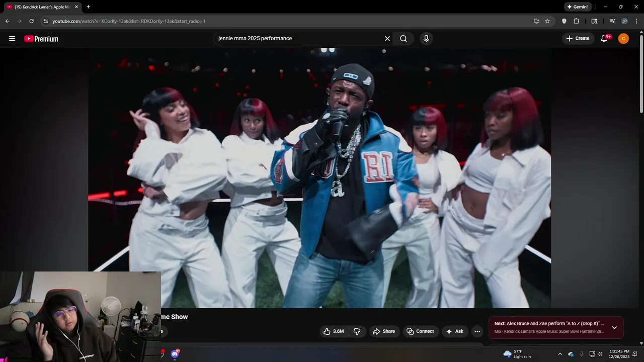Share the video
The width and height of the screenshot is (644, 362).
[383, 331]
